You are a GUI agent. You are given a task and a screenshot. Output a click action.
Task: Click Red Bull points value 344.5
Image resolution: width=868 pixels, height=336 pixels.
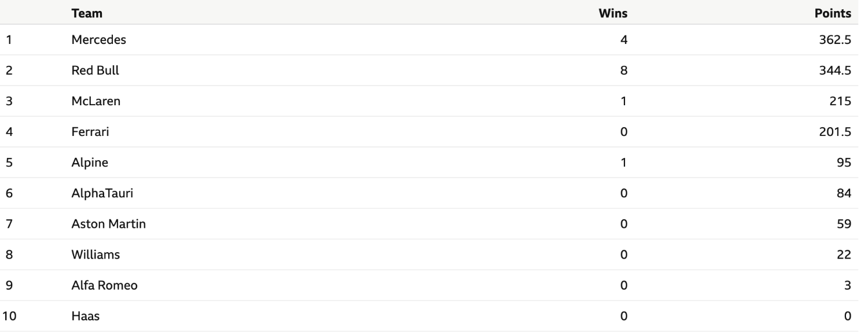coord(835,71)
